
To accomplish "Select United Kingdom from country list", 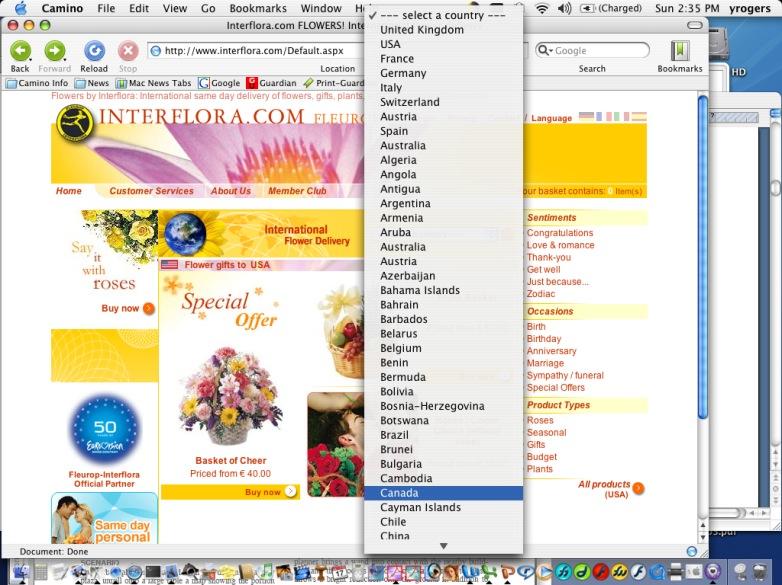I will (443, 30).
